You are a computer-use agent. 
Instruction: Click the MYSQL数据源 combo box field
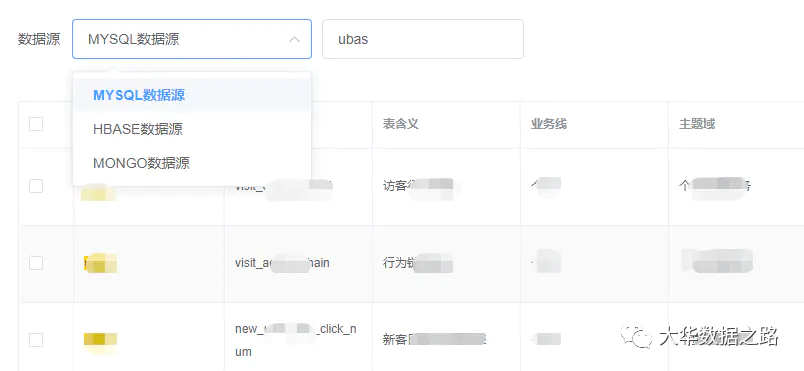(192, 39)
